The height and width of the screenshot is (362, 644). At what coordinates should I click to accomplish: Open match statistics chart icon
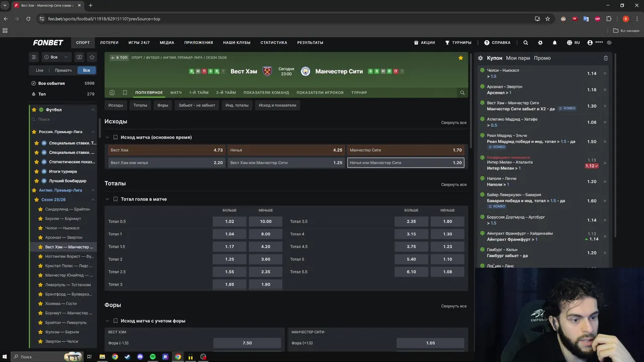tap(112, 93)
